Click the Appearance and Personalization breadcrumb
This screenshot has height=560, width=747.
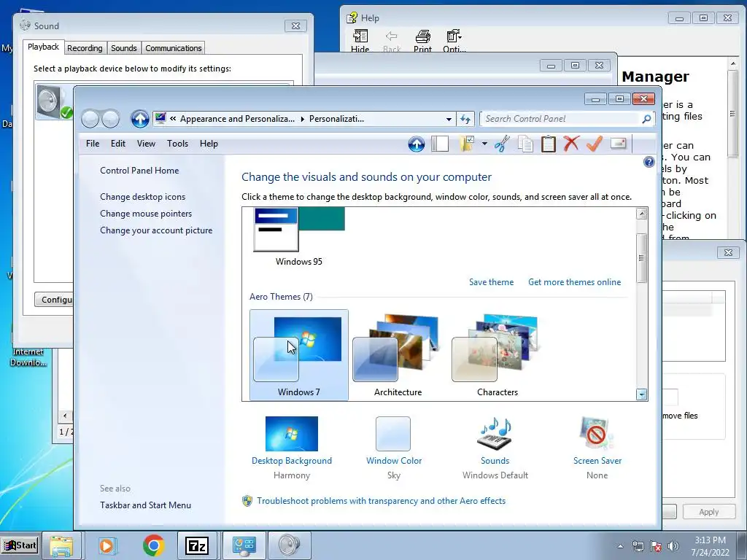[x=237, y=119]
